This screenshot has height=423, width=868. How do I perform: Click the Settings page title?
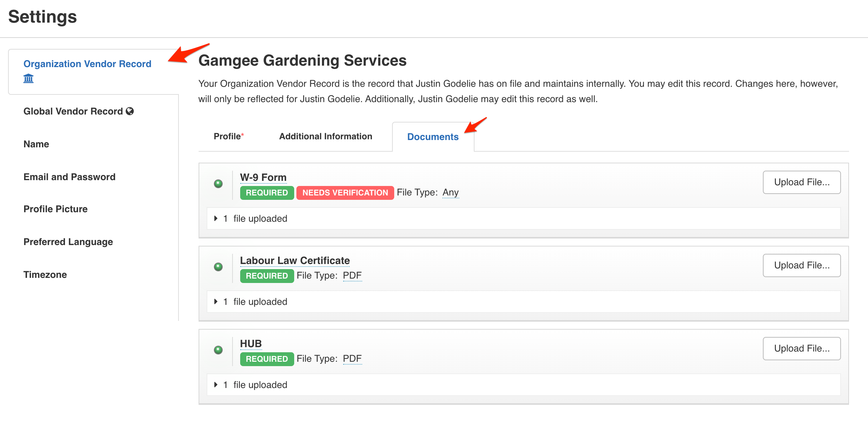(x=43, y=17)
